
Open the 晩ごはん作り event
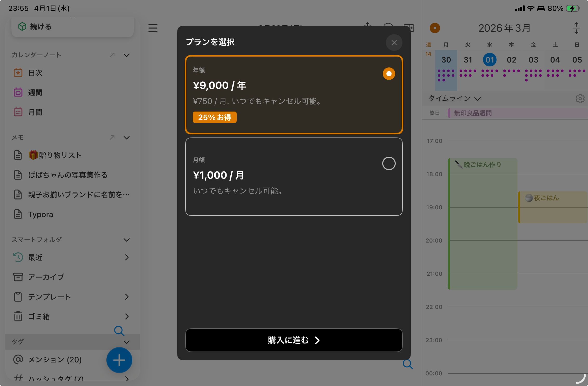click(x=483, y=224)
